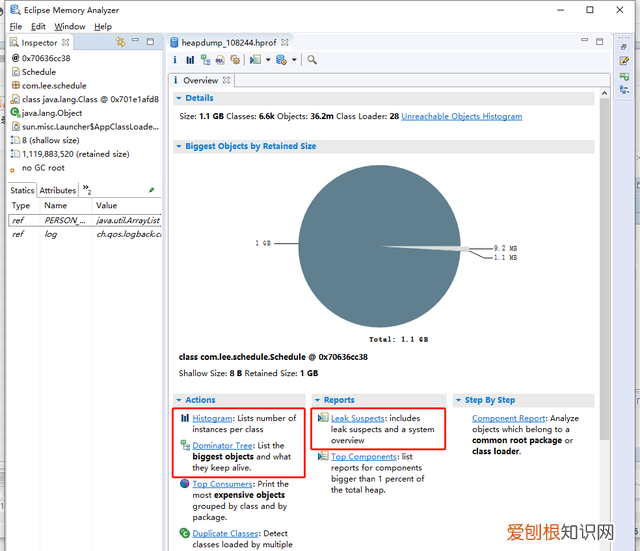Close the Inspector view
Viewport: 640px width, 551px height.
(66, 42)
